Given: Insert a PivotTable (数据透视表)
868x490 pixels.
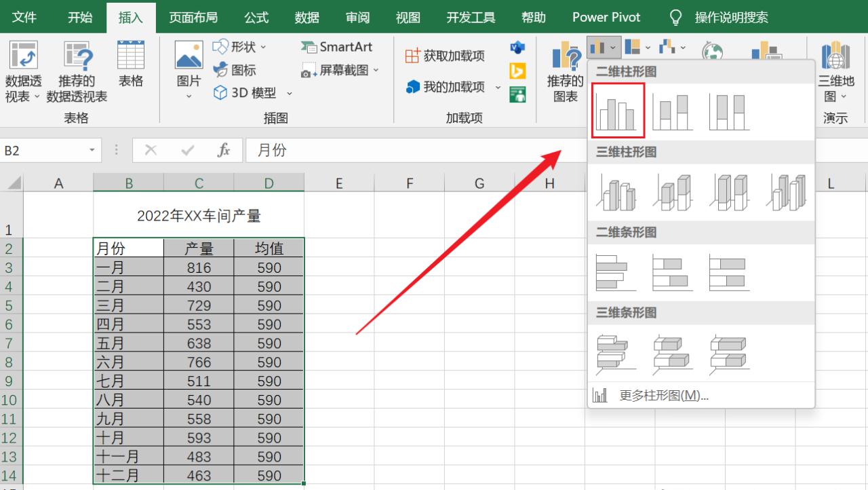Looking at the screenshot, I should (x=24, y=72).
